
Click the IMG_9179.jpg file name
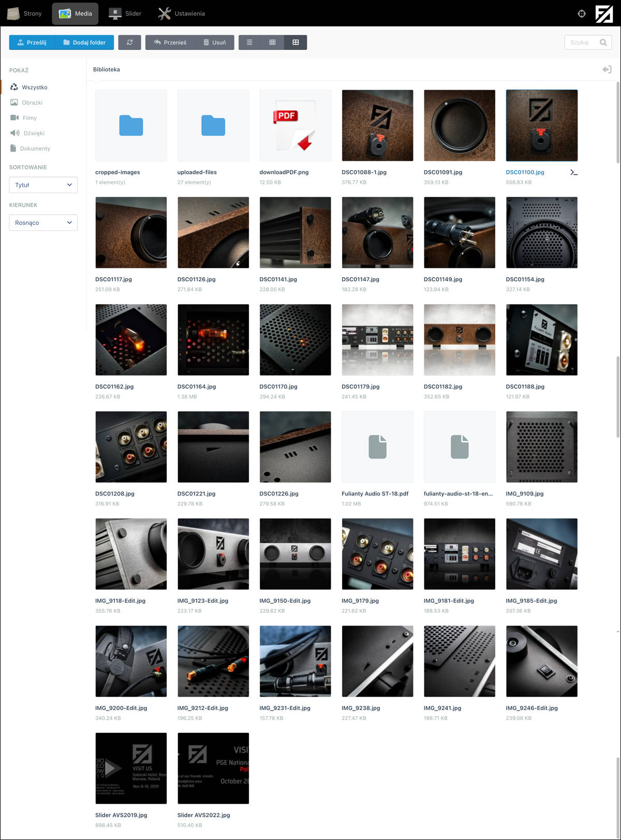point(360,601)
